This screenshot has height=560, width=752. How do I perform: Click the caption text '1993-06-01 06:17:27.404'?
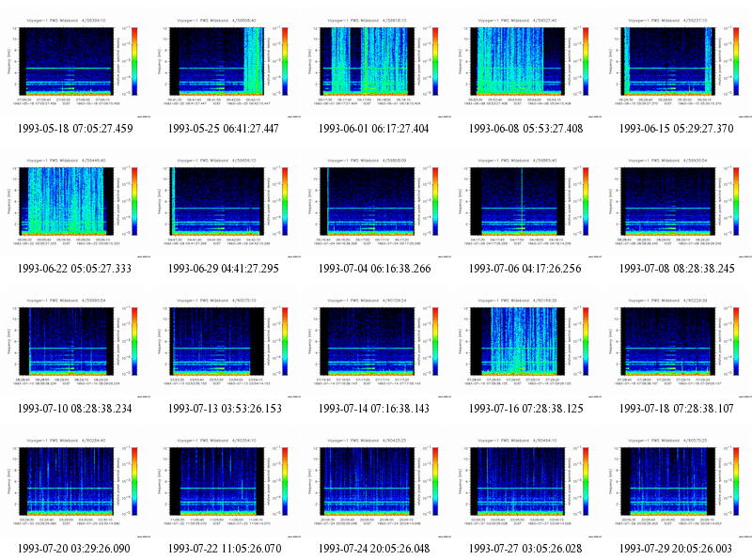pyautogui.click(x=373, y=129)
